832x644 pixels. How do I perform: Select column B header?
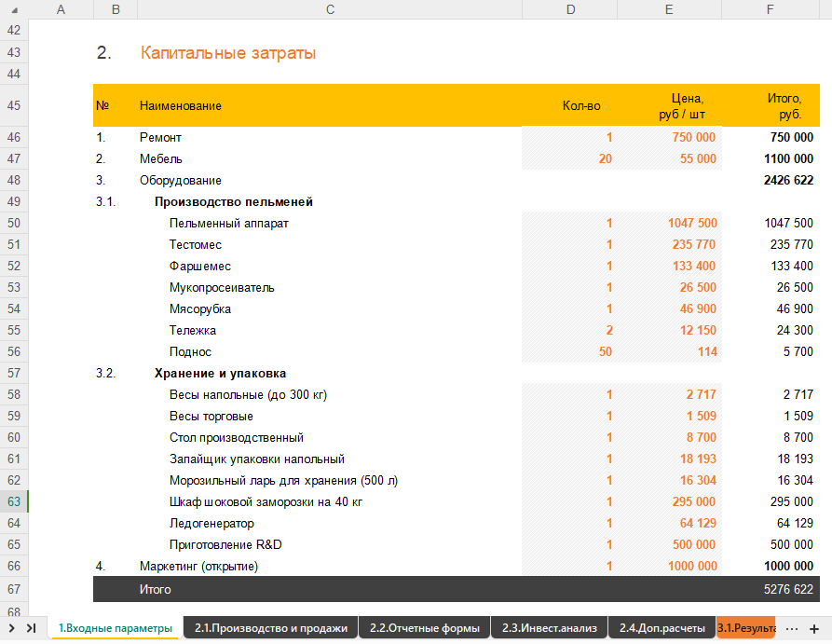(x=116, y=9)
